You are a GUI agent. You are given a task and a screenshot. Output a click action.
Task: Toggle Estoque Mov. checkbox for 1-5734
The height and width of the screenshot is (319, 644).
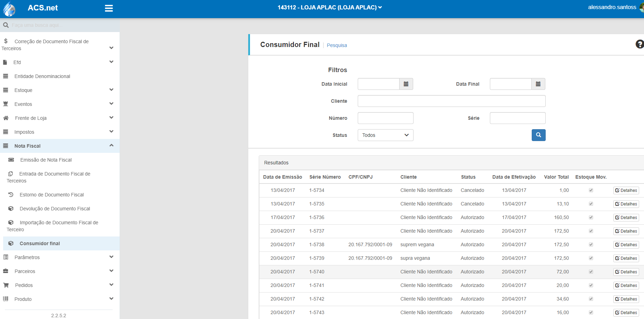click(x=591, y=190)
